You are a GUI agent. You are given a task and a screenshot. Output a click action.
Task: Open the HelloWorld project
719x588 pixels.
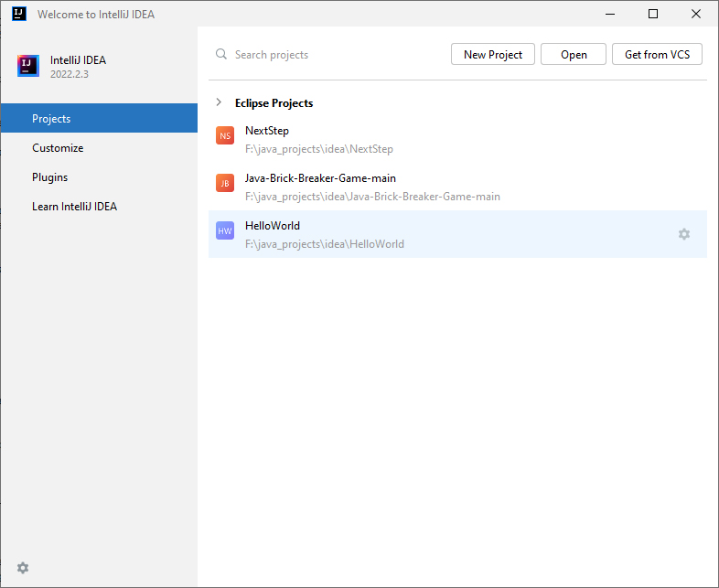click(457, 234)
